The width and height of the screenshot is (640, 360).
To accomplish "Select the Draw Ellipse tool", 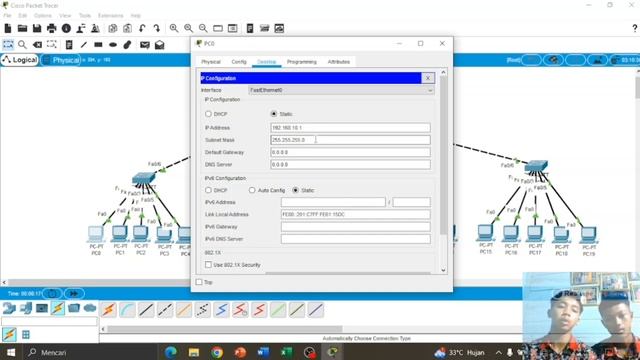I will tap(113, 44).
